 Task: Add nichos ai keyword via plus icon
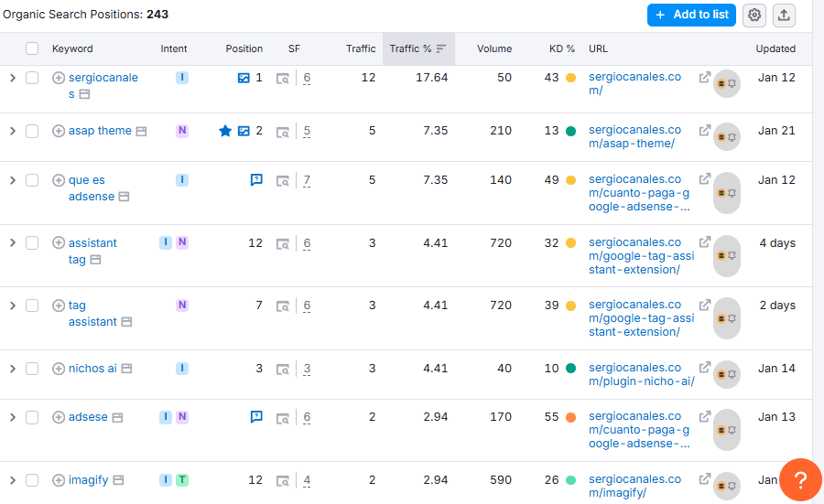[59, 369]
